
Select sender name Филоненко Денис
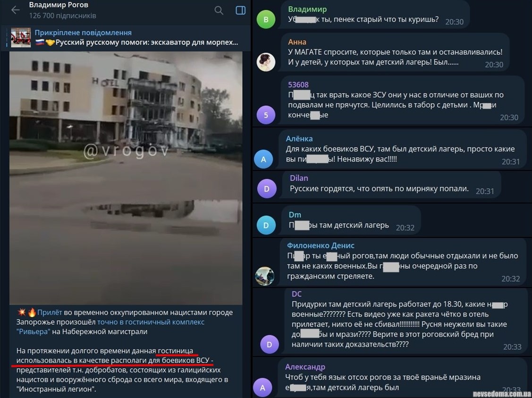[321, 246]
